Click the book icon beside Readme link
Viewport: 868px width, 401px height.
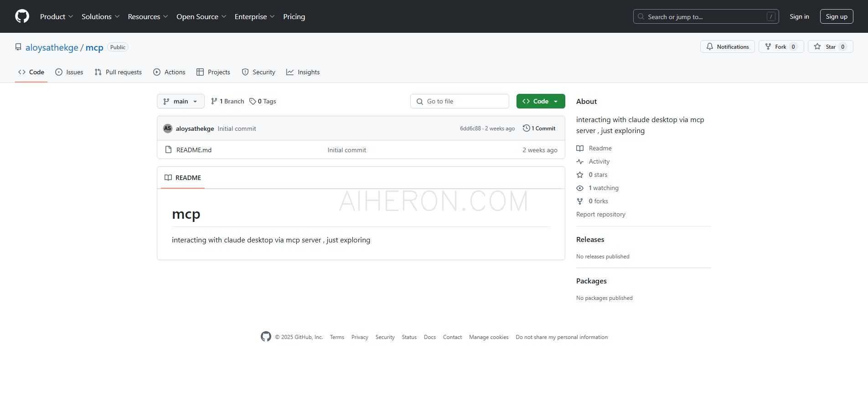point(580,148)
